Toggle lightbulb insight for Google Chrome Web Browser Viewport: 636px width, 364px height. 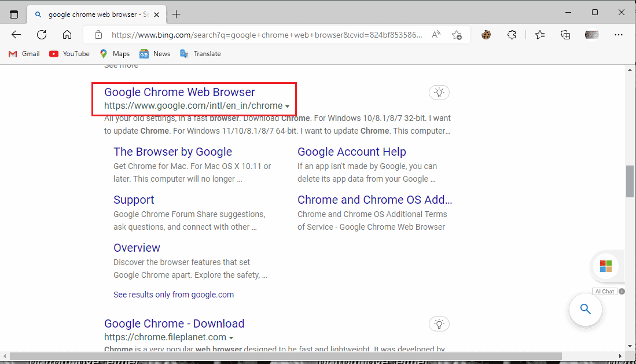tap(439, 92)
